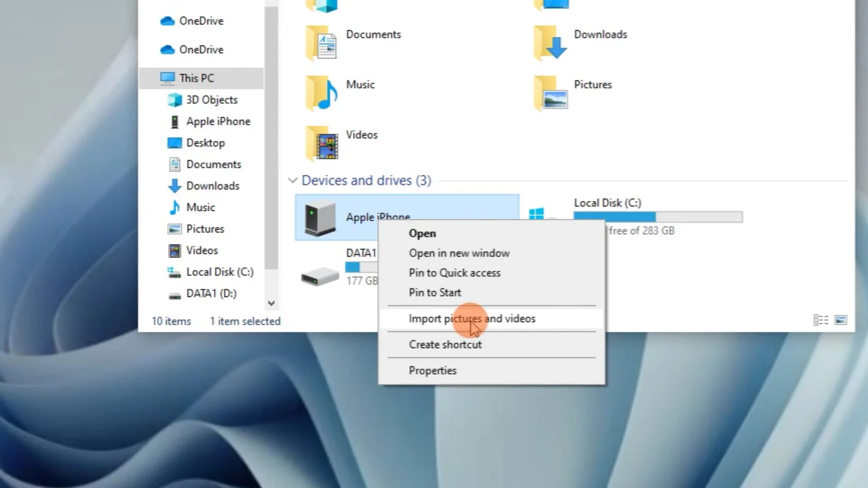
Task: Click the Videos folder name in main pane
Action: [x=362, y=135]
